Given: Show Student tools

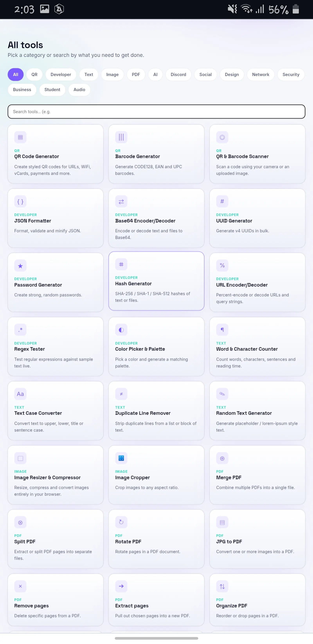Looking at the screenshot, I should click(x=52, y=89).
